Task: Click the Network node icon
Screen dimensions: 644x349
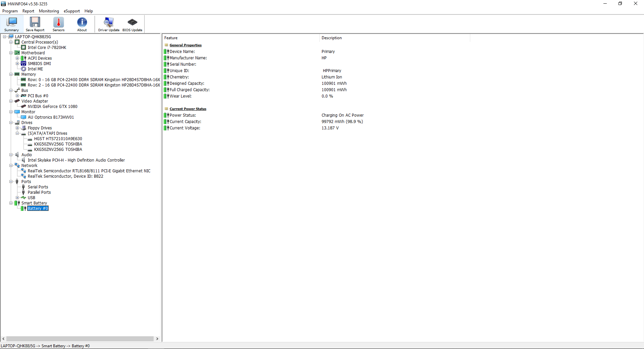Action: coord(17,166)
